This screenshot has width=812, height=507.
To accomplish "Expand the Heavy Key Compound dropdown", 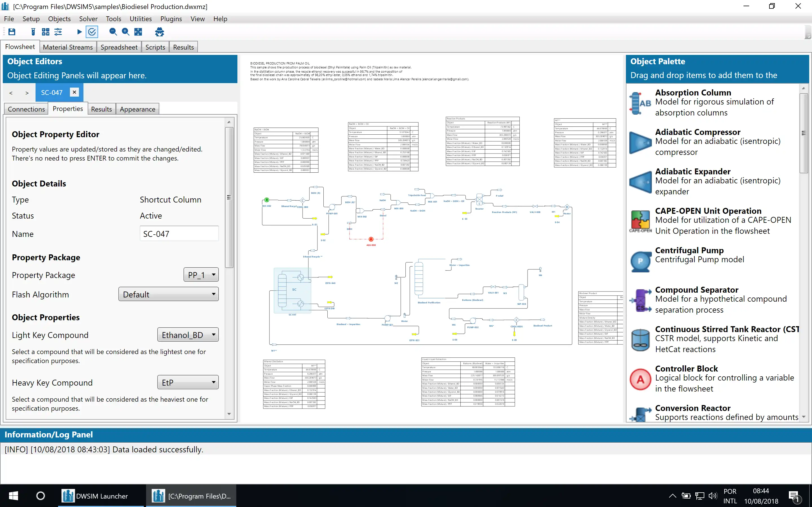I will (x=213, y=382).
